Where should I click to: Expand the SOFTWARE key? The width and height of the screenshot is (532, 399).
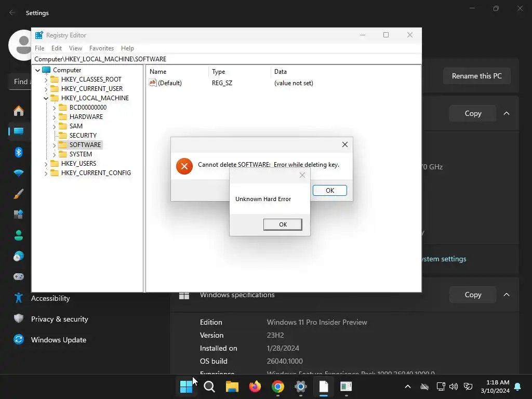54,145
